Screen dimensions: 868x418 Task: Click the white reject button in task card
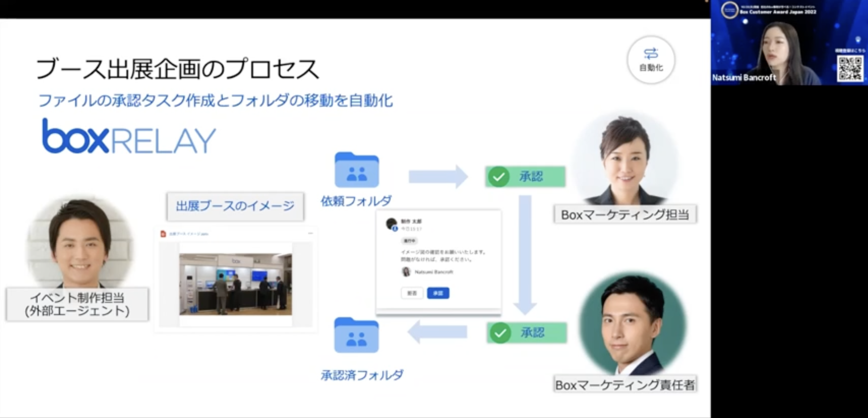pyautogui.click(x=412, y=293)
